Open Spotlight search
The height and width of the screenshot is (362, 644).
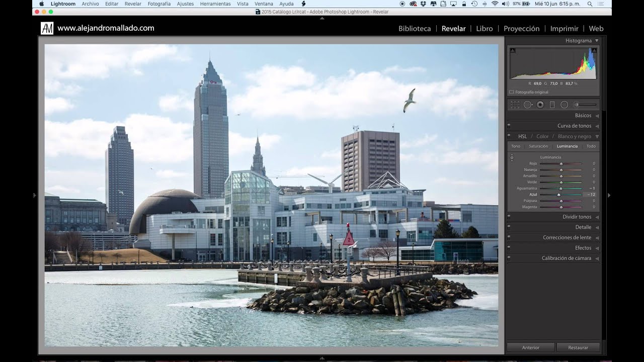(x=590, y=4)
